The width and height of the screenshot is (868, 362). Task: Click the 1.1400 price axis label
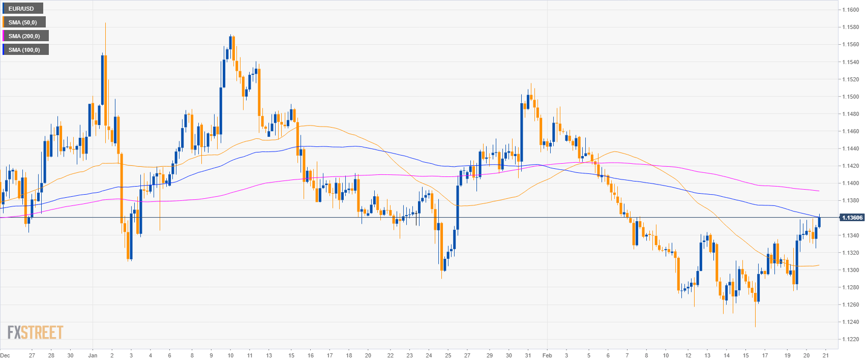(x=850, y=183)
